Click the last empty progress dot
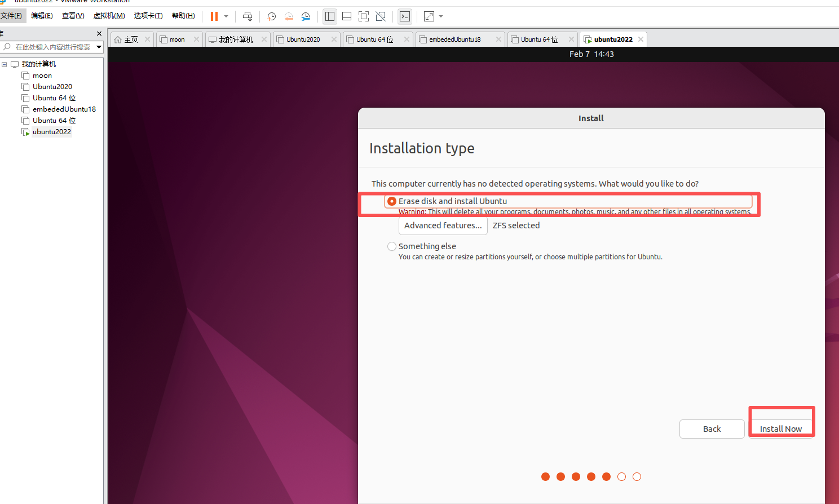 point(637,477)
